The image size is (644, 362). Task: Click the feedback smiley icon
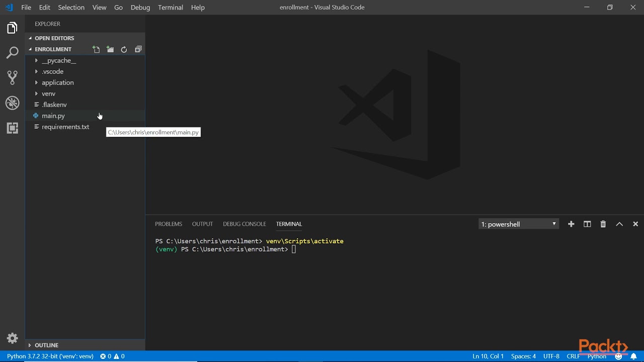click(x=619, y=356)
